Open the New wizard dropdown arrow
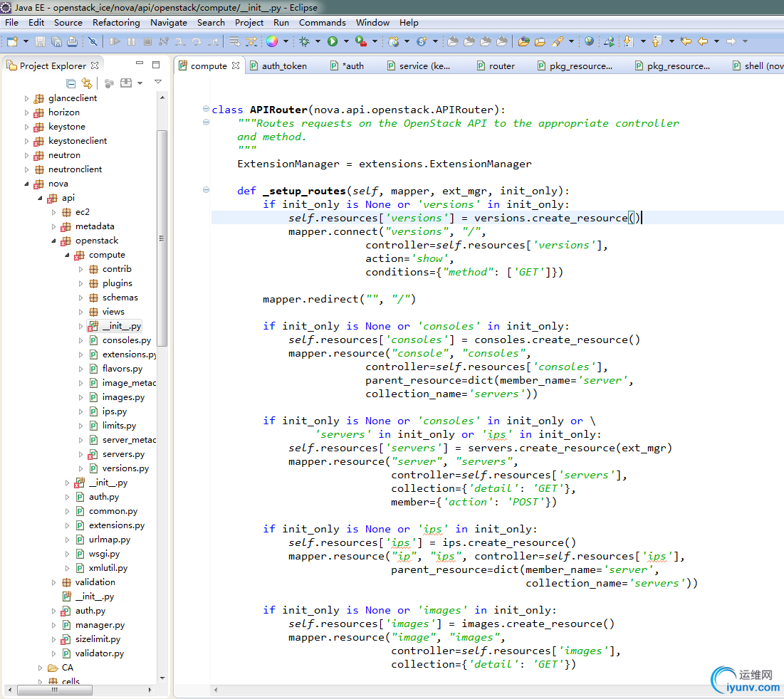Screen dimensions: 784x699 pyautogui.click(x=26, y=41)
